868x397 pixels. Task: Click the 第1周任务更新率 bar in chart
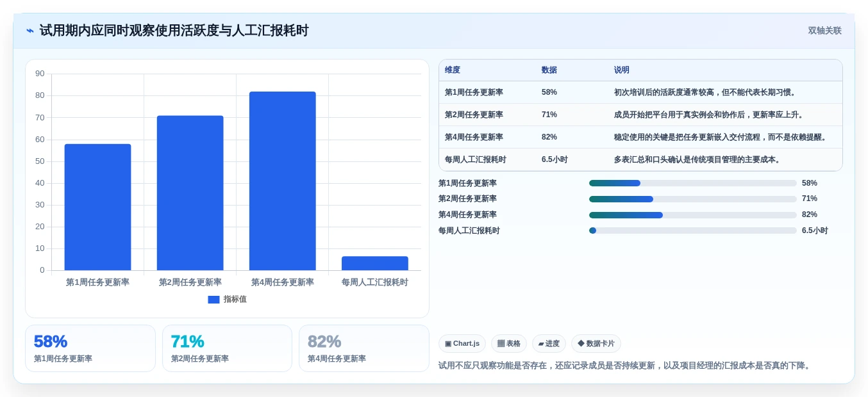(x=97, y=207)
